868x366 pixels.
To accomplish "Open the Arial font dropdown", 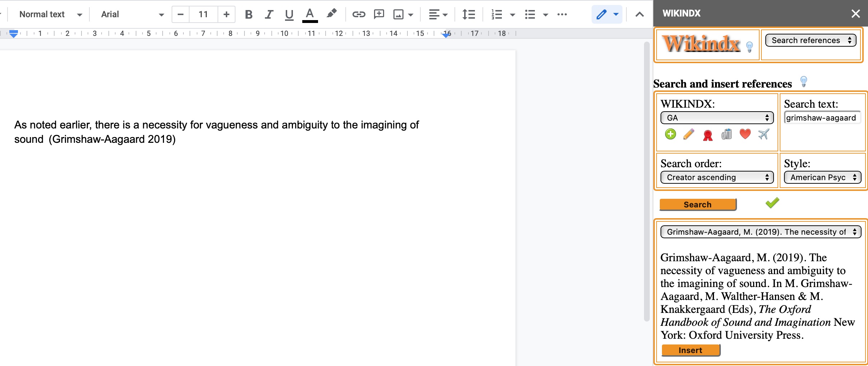I will coord(132,14).
